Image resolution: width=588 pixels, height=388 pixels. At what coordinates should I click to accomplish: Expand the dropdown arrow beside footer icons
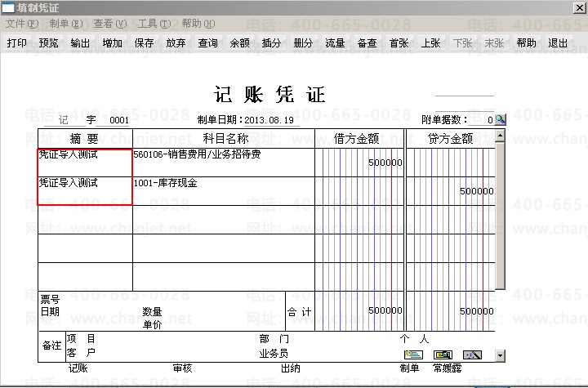(500, 355)
